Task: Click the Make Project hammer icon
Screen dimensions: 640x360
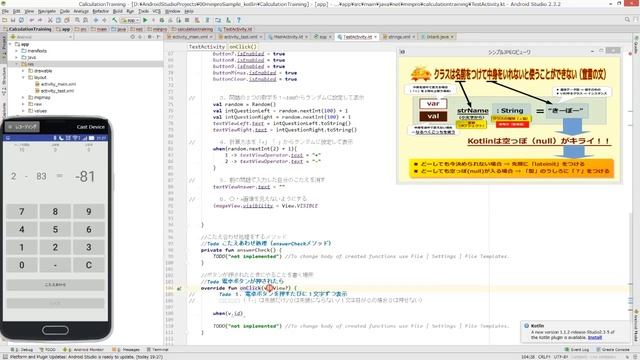Action: pyautogui.click(x=115, y=20)
